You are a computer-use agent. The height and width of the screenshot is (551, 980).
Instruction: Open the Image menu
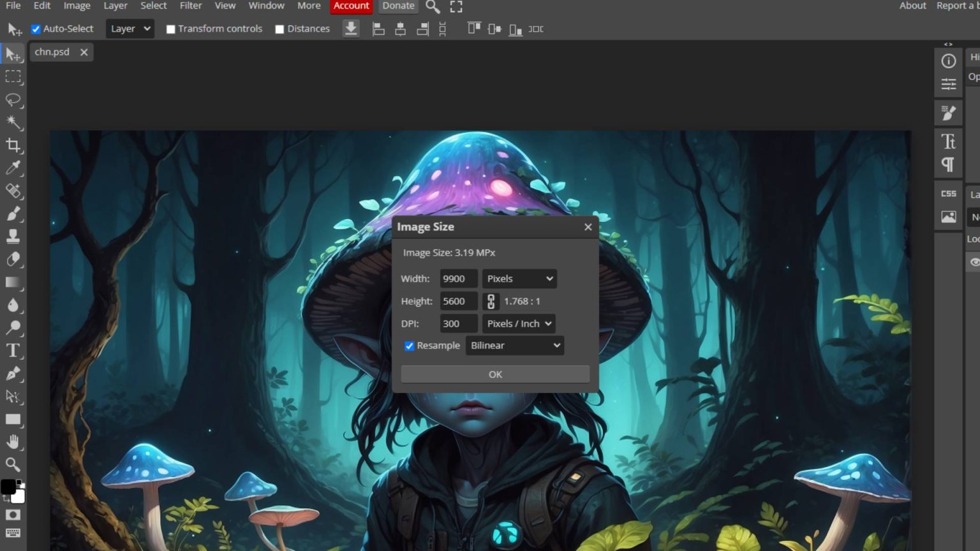tap(77, 6)
